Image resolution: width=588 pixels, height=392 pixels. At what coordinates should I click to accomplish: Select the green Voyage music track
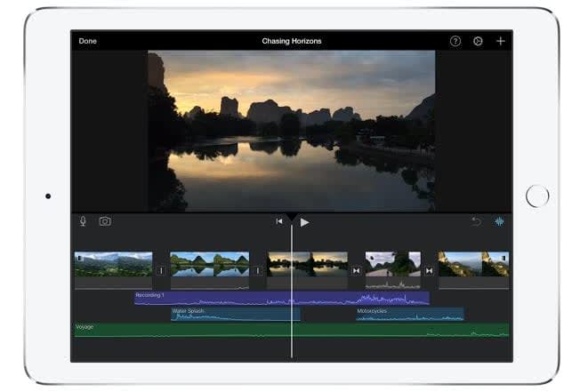[x=178, y=330]
